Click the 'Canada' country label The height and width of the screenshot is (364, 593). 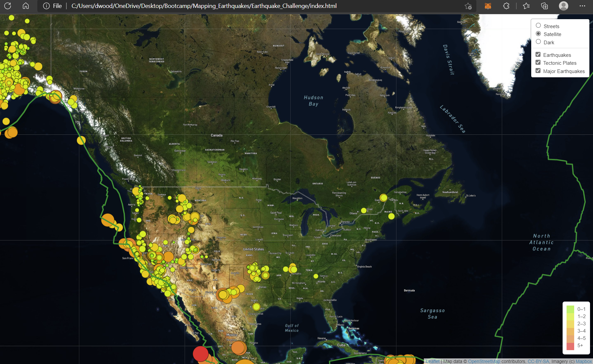coord(217,135)
